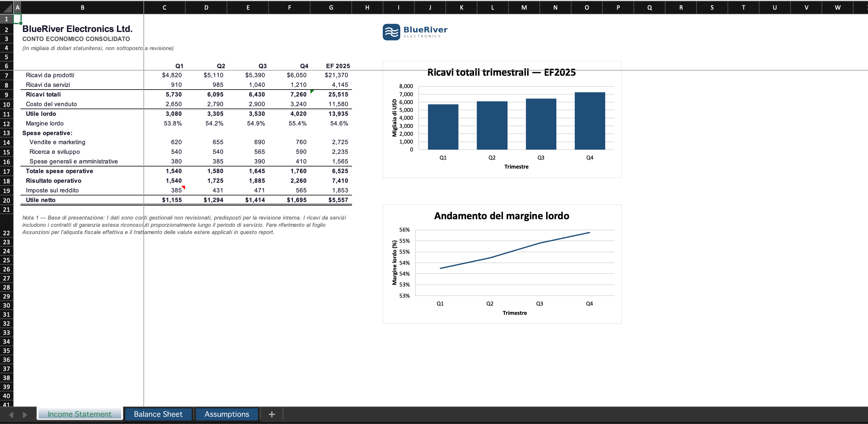Click Q4 total revenue cell 7,260
The image size is (868, 424).
289,94
